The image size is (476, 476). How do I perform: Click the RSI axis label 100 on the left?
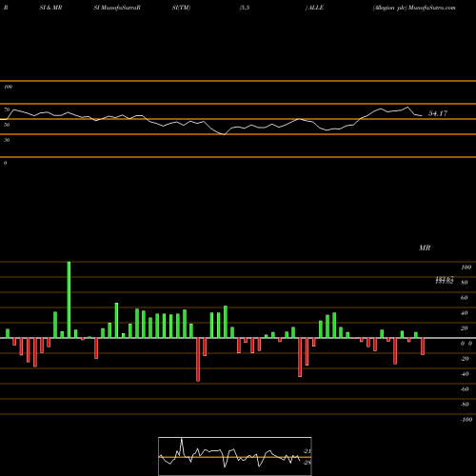click(8, 87)
